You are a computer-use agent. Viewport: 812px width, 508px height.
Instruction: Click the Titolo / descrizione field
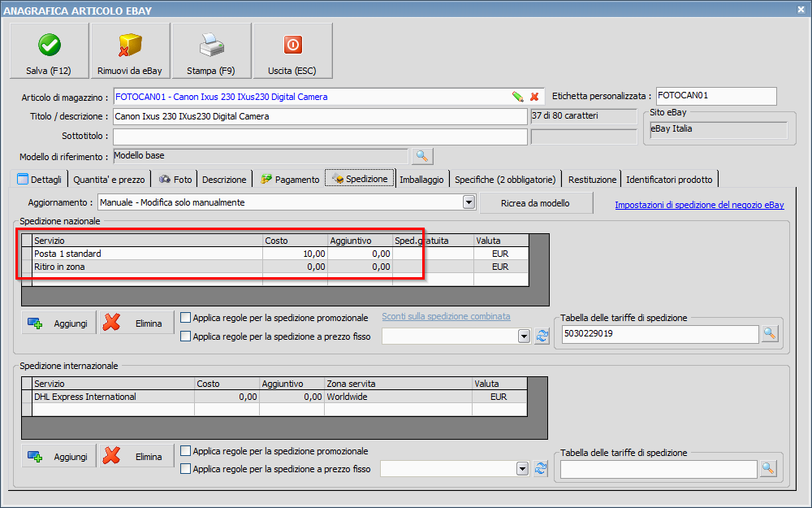pyautogui.click(x=320, y=116)
